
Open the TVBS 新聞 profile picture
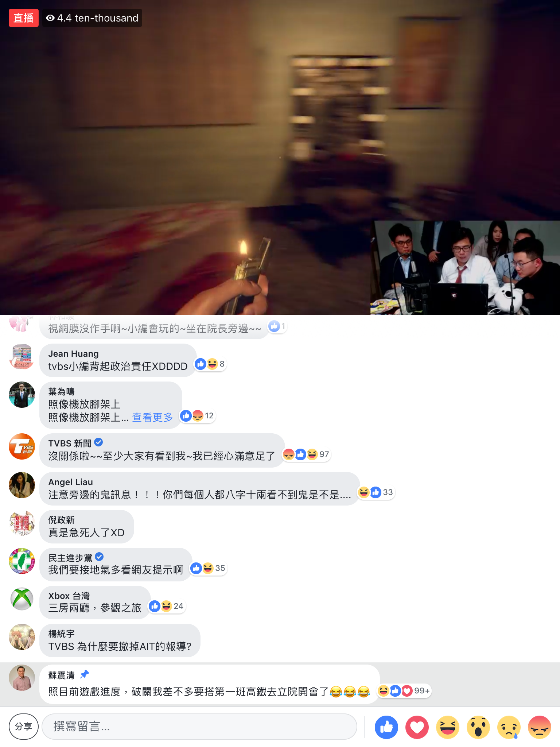[22, 446]
